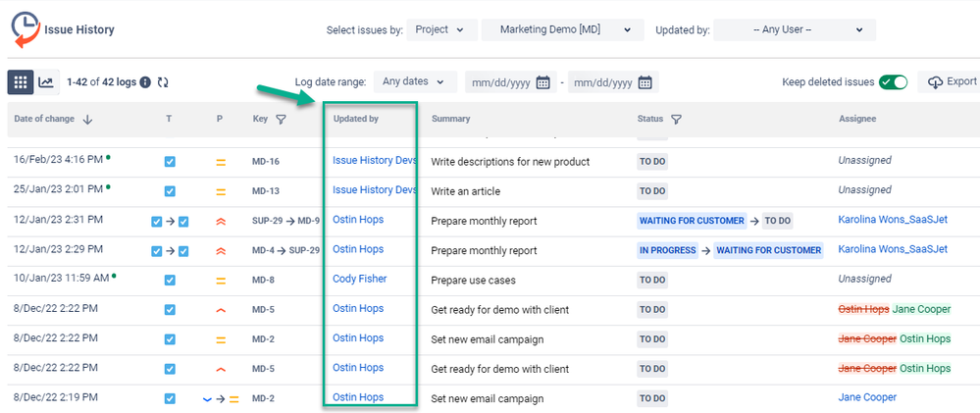Click SUP-29 → MD-9 key cell
The height and width of the screenshot is (413, 980).
tap(285, 221)
